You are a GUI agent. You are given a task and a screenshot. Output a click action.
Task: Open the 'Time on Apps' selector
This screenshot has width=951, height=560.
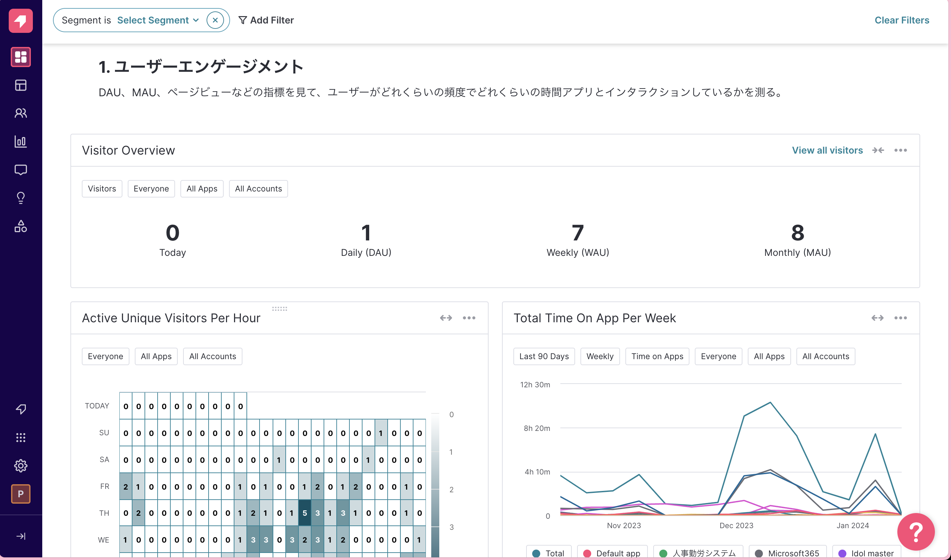tap(657, 356)
